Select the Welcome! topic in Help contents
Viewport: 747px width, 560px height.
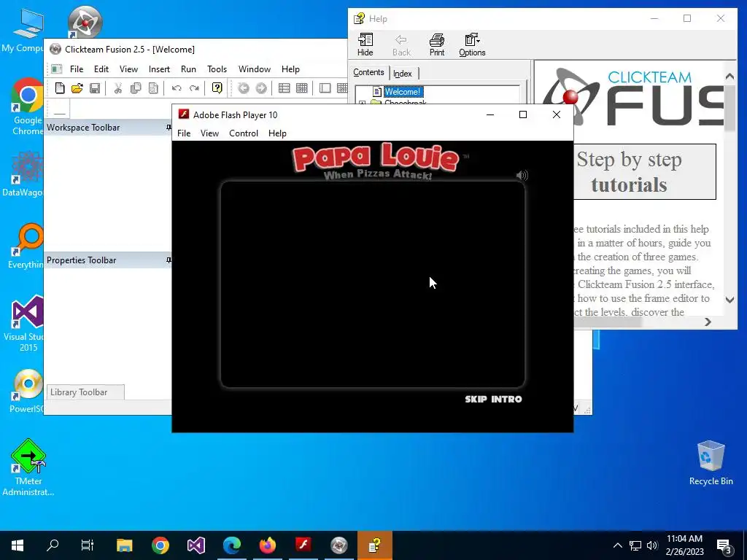coord(403,92)
